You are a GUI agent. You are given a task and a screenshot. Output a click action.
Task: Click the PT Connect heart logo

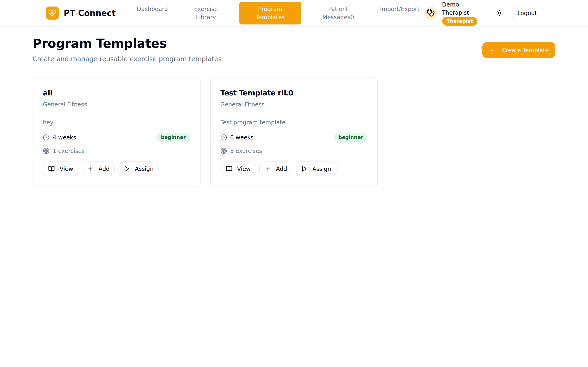point(52,13)
